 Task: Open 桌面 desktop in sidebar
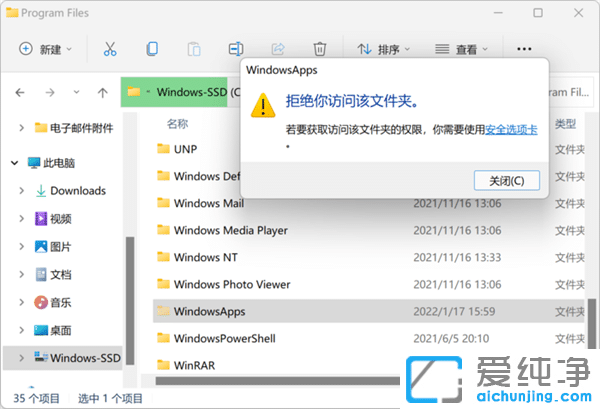tap(53, 330)
